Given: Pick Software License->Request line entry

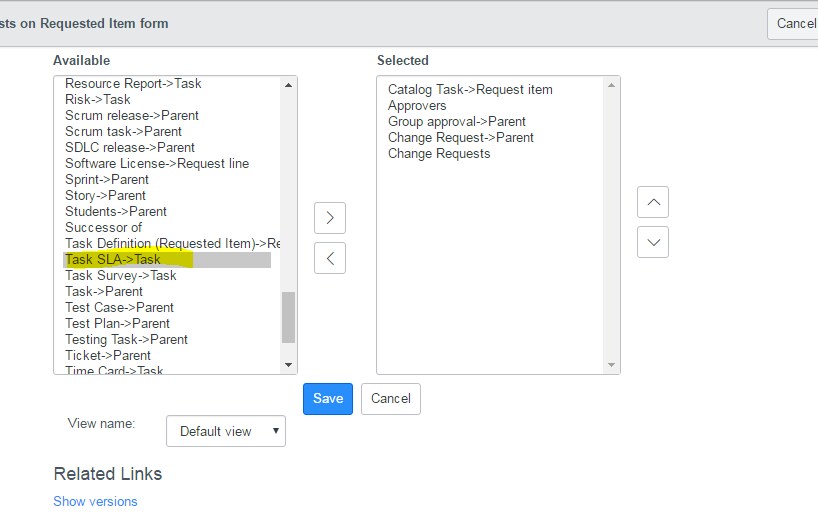Looking at the screenshot, I should [157, 163].
